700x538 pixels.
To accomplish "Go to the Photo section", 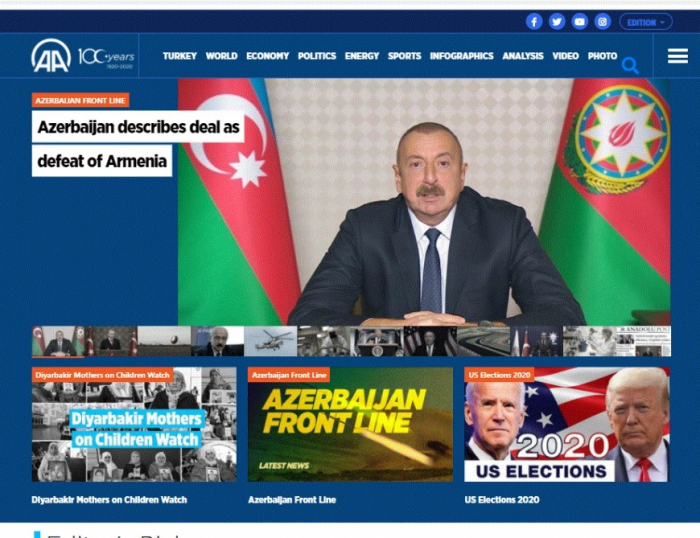I will click(602, 56).
